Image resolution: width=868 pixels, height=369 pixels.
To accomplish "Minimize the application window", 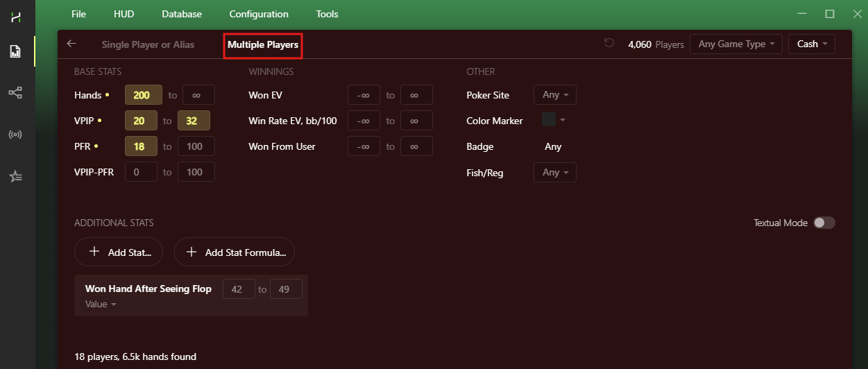I will [802, 14].
